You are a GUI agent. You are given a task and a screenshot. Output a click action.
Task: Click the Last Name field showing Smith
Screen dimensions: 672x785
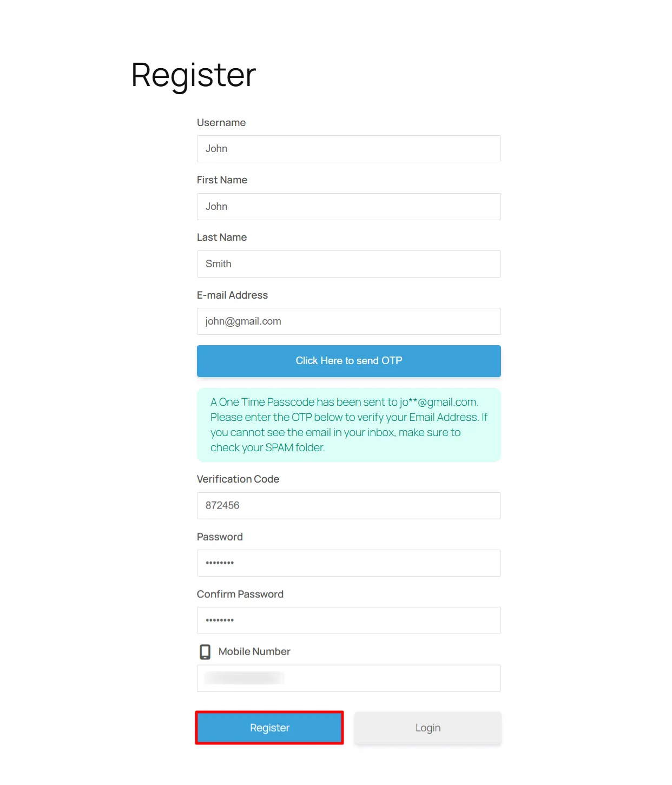pos(348,264)
